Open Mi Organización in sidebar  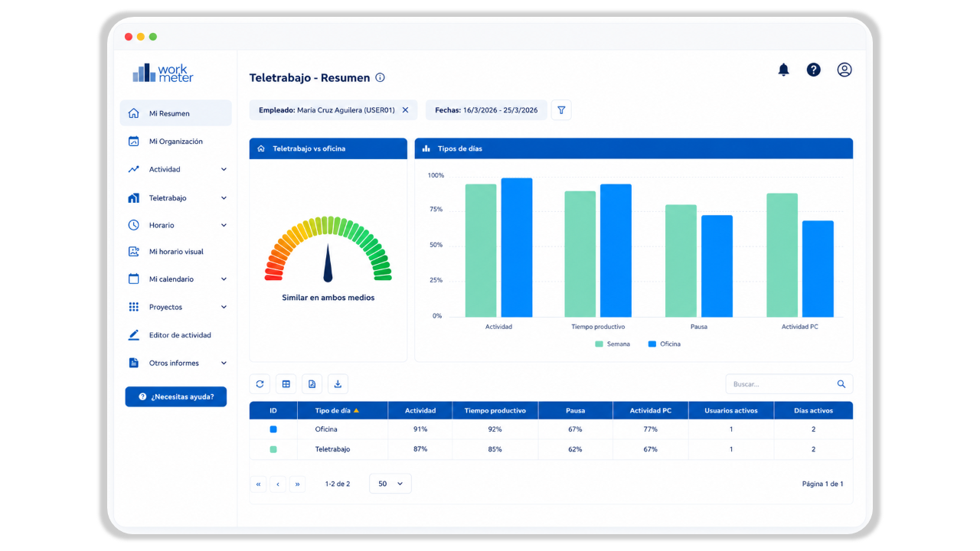176,142
